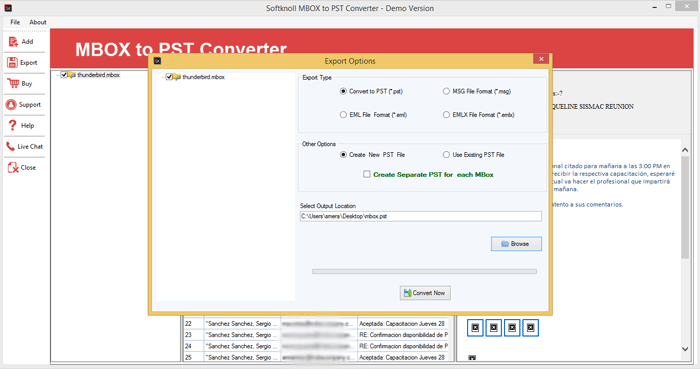Open Support in the sidebar
Image resolution: width=700 pixels, height=369 pixels.
coord(24,104)
